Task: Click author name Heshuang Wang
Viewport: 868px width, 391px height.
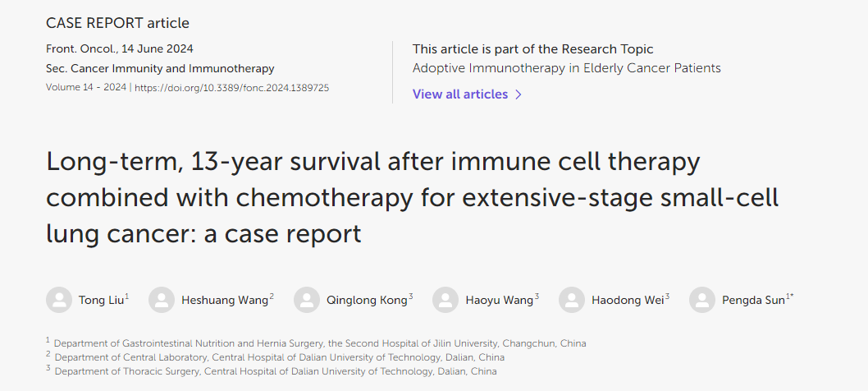Action: point(225,300)
